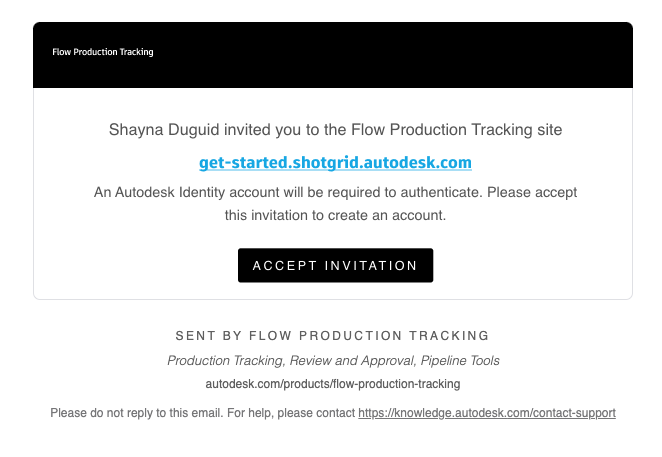This screenshot has height=457, width=662.
Task: Open the autodesk.com/products/flow-production-tracking link
Action: click(x=333, y=384)
